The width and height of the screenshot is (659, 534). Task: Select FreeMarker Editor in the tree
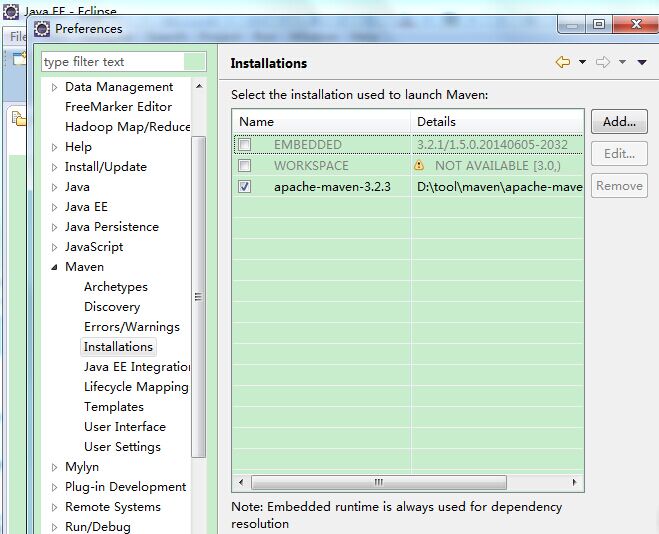(119, 107)
